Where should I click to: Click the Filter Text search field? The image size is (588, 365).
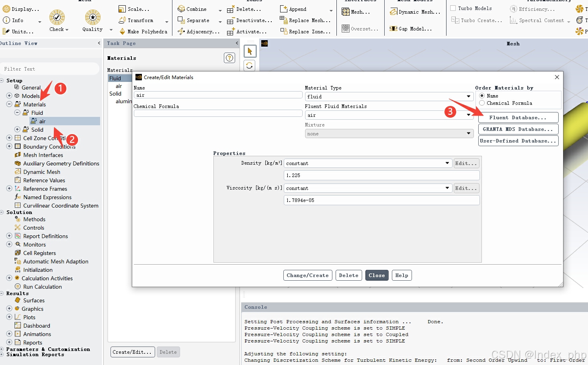point(50,69)
